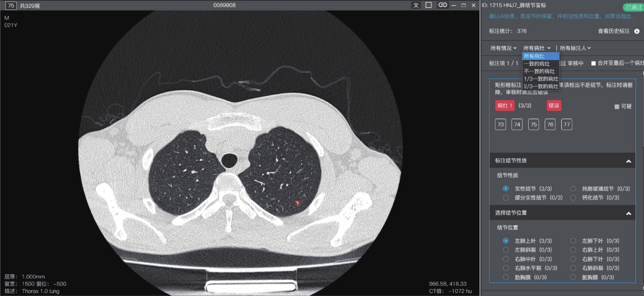
Task: Toggle 合并至最后一个病灶 checkbox
Action: click(x=593, y=63)
